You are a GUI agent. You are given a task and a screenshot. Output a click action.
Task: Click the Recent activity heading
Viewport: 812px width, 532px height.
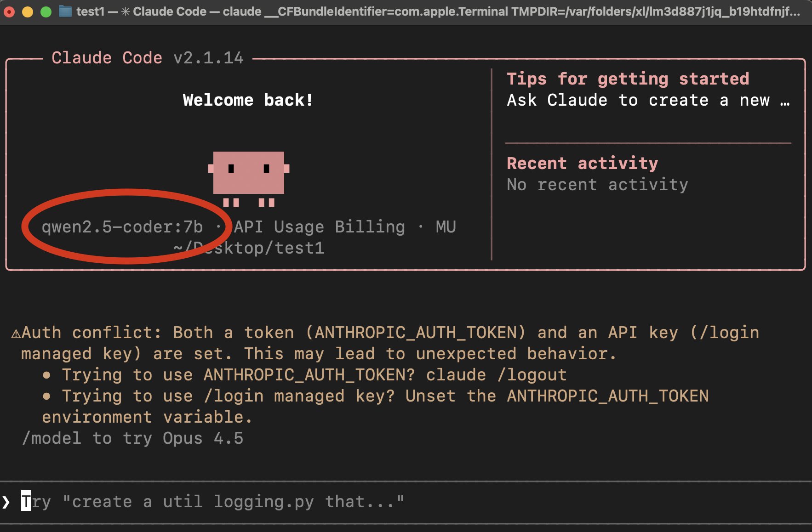583,164
